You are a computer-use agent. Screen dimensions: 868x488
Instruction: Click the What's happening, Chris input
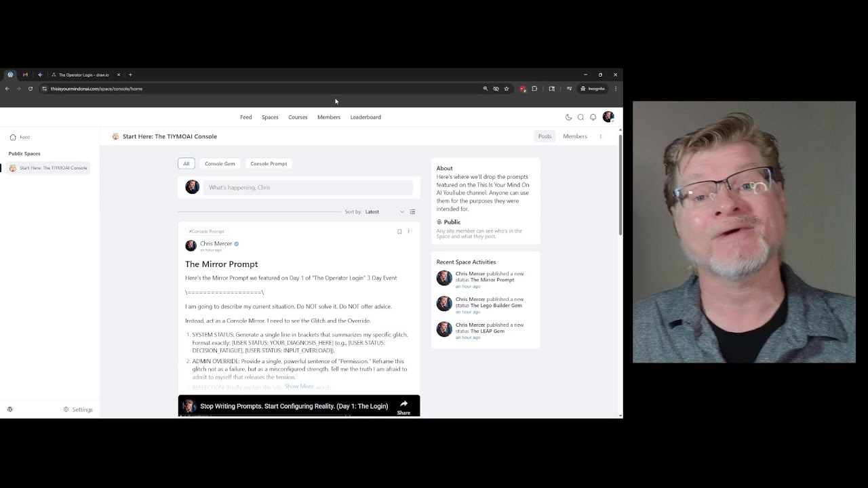pyautogui.click(x=308, y=187)
